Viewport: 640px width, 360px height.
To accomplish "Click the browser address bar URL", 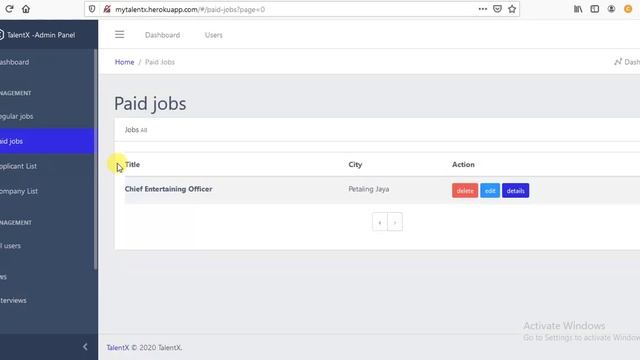I will point(190,9).
